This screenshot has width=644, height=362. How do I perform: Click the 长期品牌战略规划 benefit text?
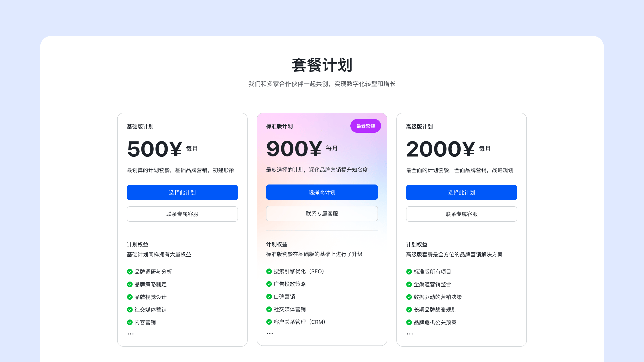click(435, 309)
